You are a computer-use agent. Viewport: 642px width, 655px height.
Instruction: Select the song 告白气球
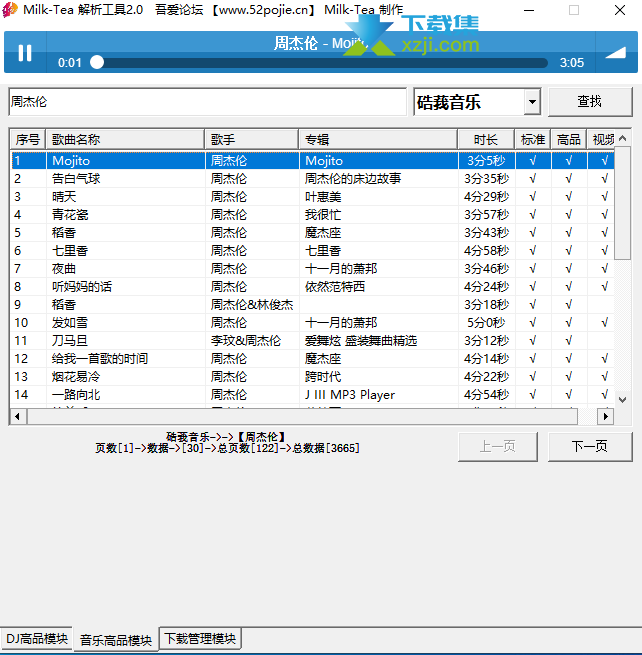click(76, 179)
